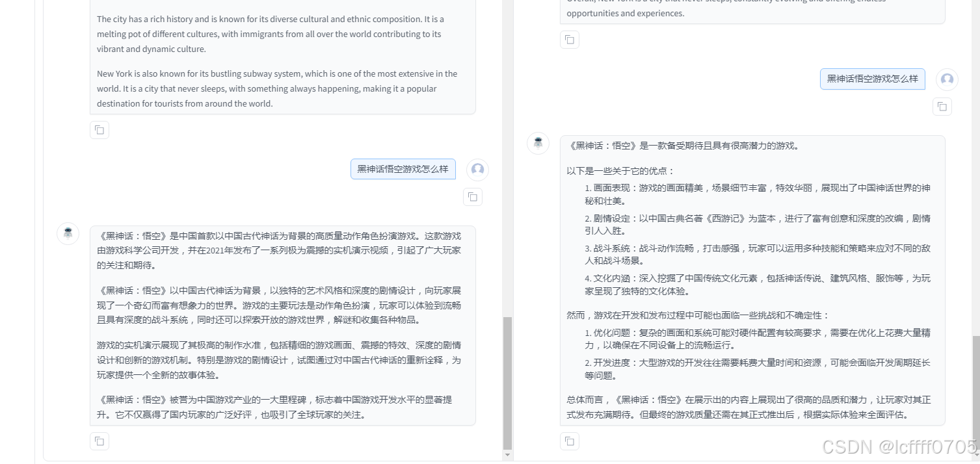The height and width of the screenshot is (464, 980).
Task: Click the right panel vertical scrollbar thumb
Action: 976,392
